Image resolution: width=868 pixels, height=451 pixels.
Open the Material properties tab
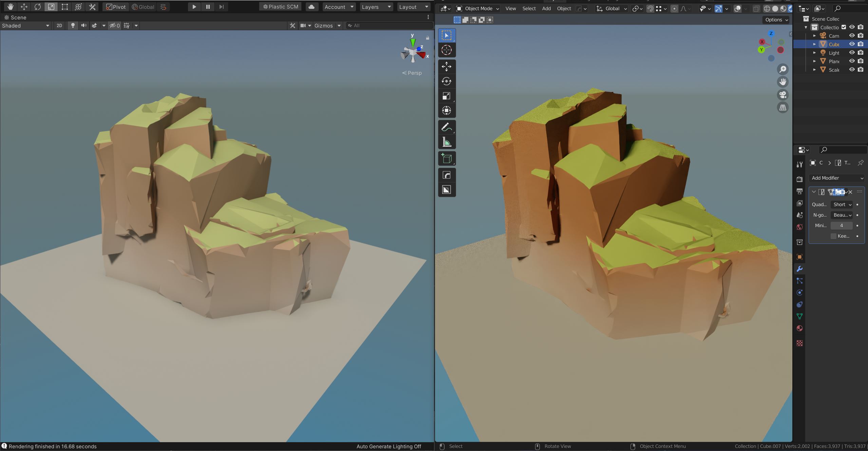coord(799,328)
